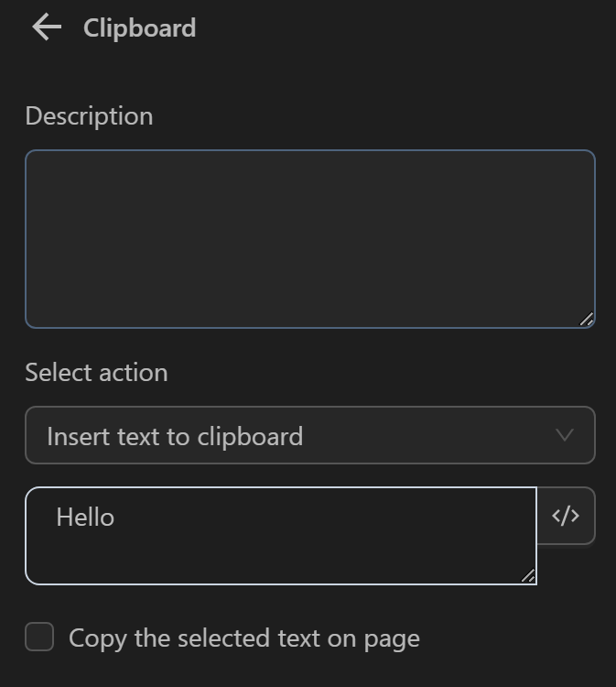Click the code brackets icon beside the text field
The image size is (616, 687).
point(566,516)
